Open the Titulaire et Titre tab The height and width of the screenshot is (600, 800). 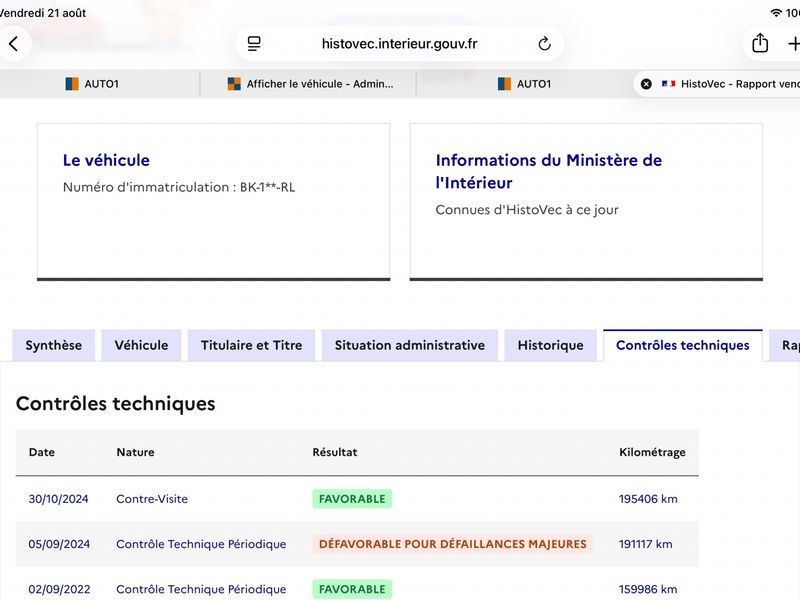coord(252,345)
